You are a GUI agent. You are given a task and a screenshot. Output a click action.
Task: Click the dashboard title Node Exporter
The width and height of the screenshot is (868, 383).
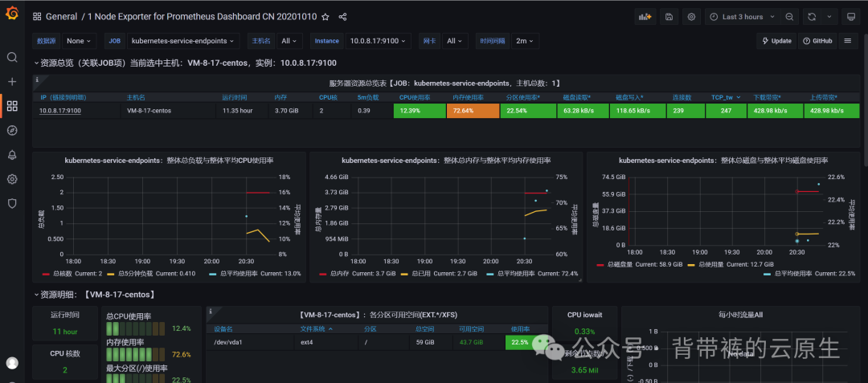(x=202, y=17)
